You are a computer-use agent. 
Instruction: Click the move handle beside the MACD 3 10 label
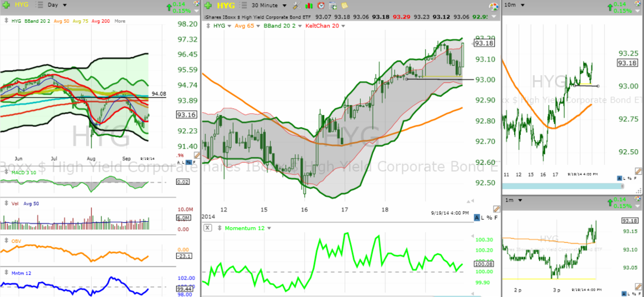click(6, 172)
